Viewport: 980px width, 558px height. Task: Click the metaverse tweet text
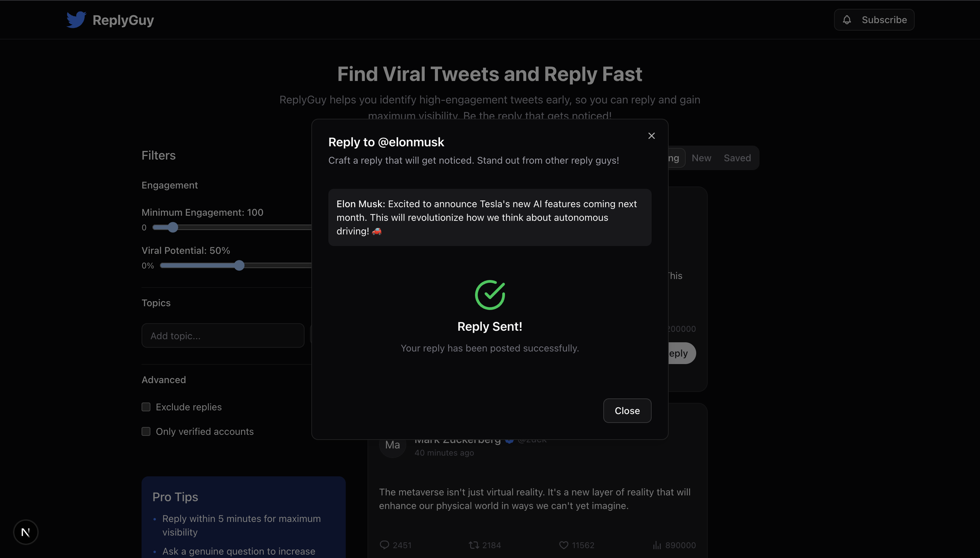pyautogui.click(x=535, y=499)
